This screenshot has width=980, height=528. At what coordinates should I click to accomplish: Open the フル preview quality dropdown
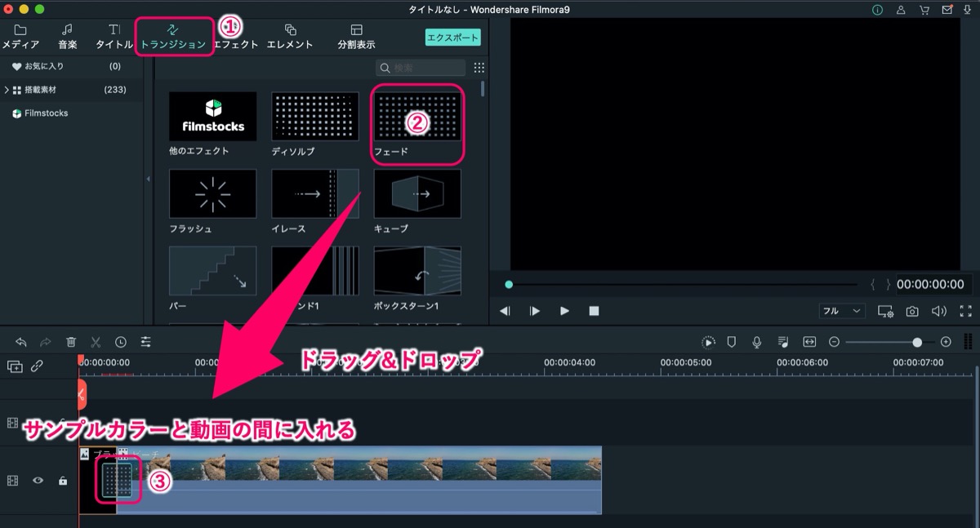(x=842, y=311)
